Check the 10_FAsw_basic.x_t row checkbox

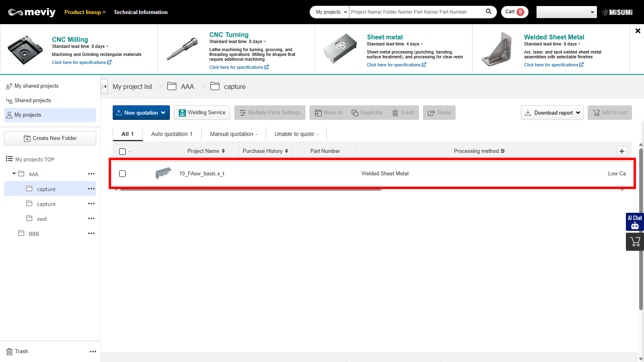(x=122, y=174)
